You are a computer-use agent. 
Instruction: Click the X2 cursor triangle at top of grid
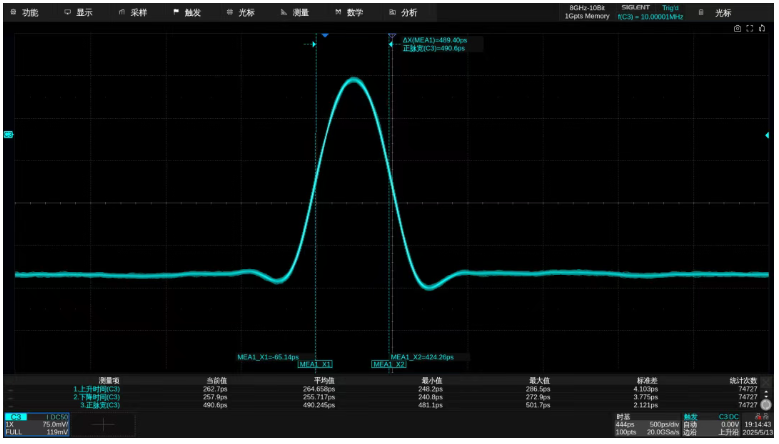point(392,36)
